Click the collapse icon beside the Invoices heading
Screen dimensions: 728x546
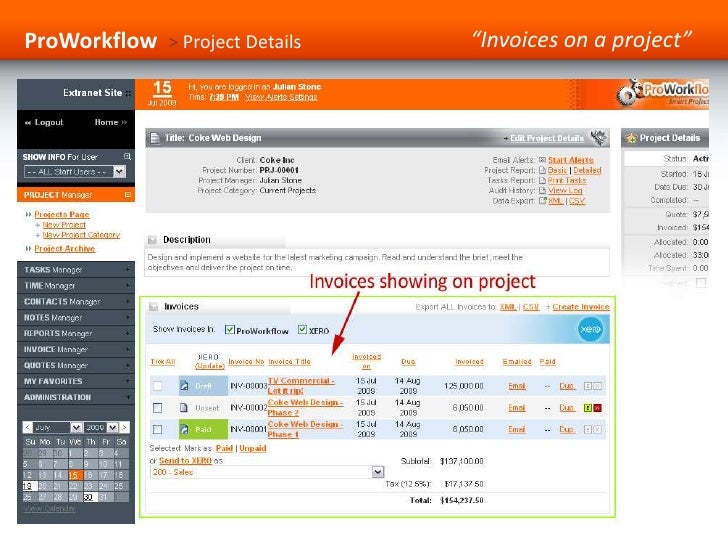tap(153, 307)
